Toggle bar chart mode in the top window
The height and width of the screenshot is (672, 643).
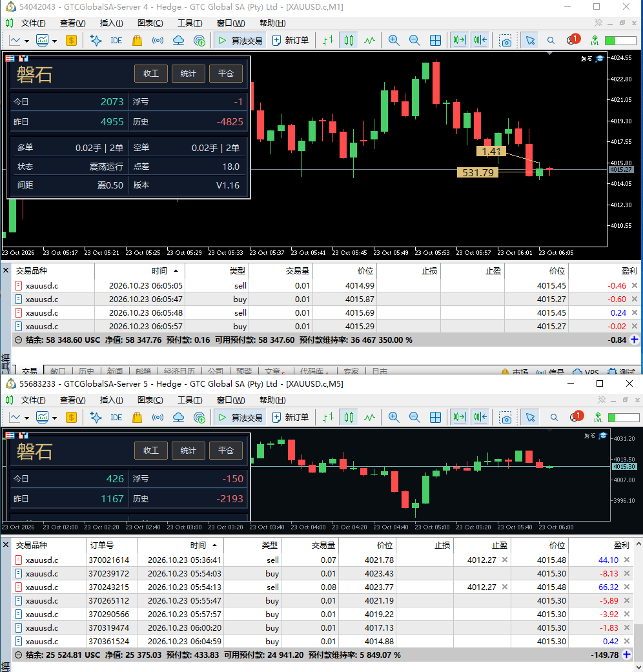[329, 41]
